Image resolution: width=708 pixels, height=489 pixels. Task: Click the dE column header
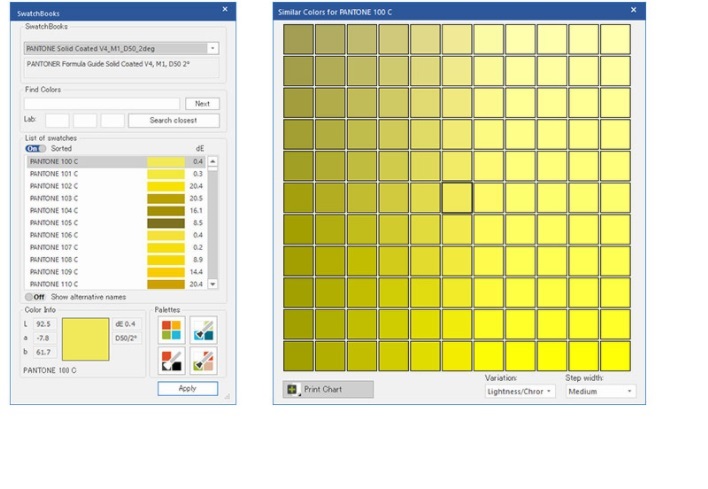coord(200,149)
